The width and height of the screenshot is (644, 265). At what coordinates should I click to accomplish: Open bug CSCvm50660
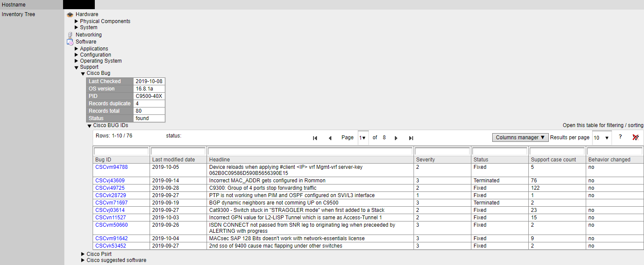tap(111, 225)
